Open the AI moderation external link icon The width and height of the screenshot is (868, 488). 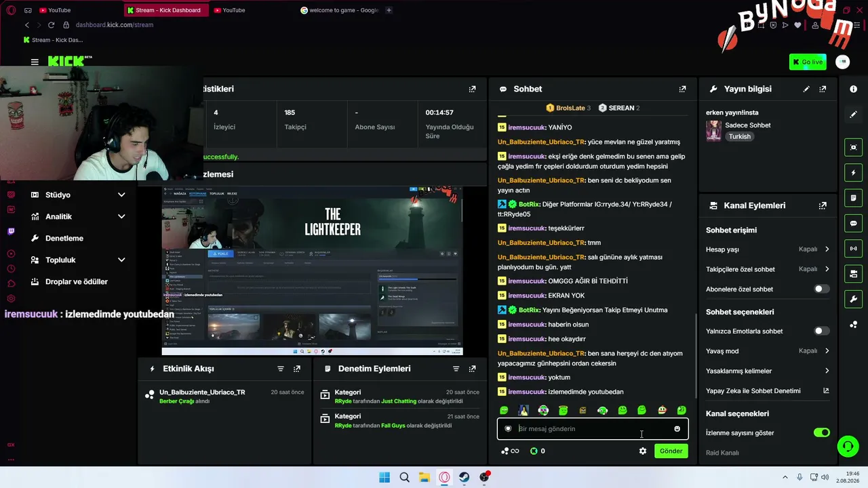click(x=826, y=391)
